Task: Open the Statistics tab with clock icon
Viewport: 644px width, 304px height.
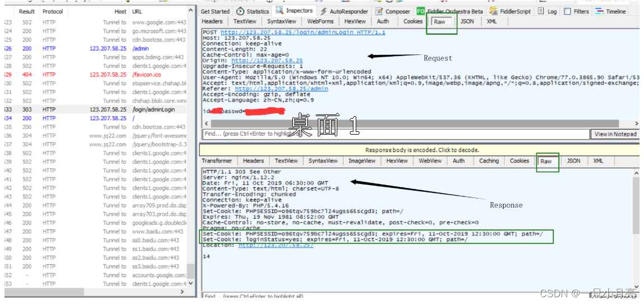Action: (253, 11)
